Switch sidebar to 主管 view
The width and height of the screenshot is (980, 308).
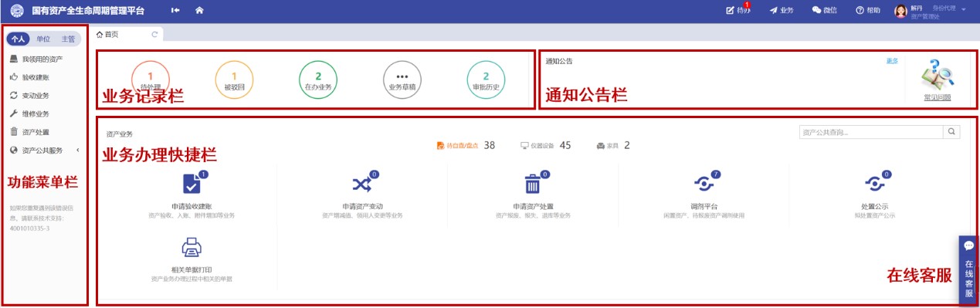(68, 39)
